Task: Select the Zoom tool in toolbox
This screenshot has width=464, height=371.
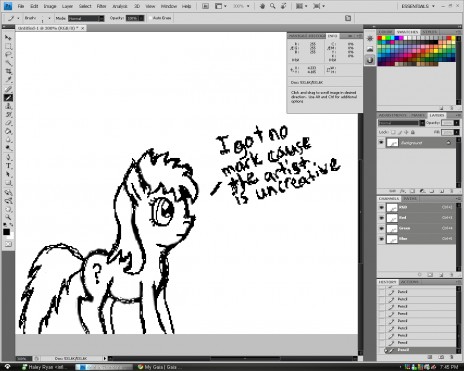Action: (8, 218)
